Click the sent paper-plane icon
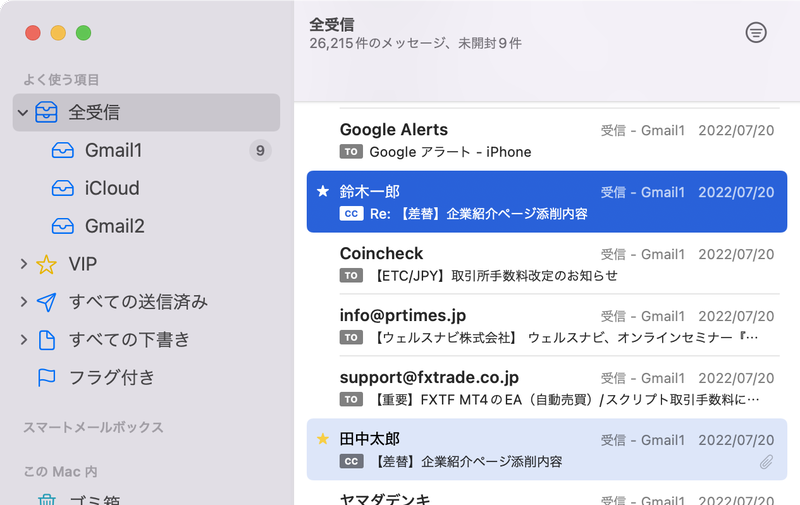 click(46, 302)
